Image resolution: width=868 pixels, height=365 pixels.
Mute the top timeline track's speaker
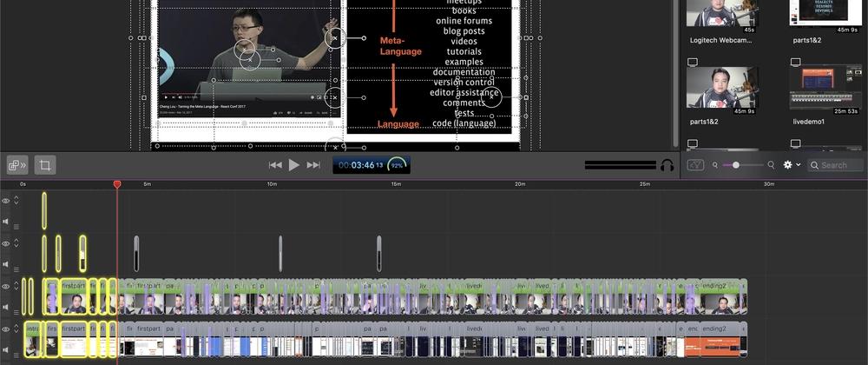5,222
